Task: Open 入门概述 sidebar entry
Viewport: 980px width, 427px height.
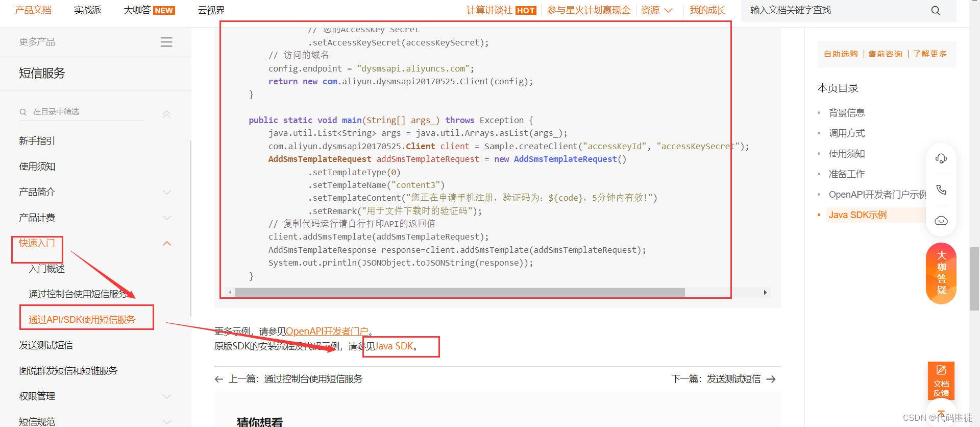Action: click(x=46, y=269)
